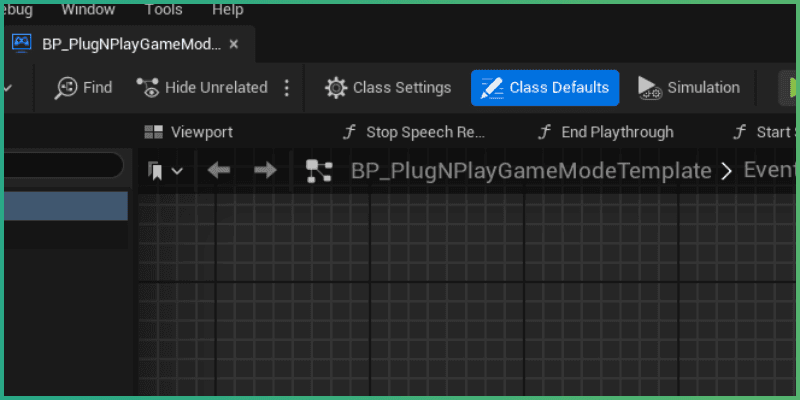This screenshot has width=800, height=400.
Task: Open the Help menu
Action: click(228, 9)
